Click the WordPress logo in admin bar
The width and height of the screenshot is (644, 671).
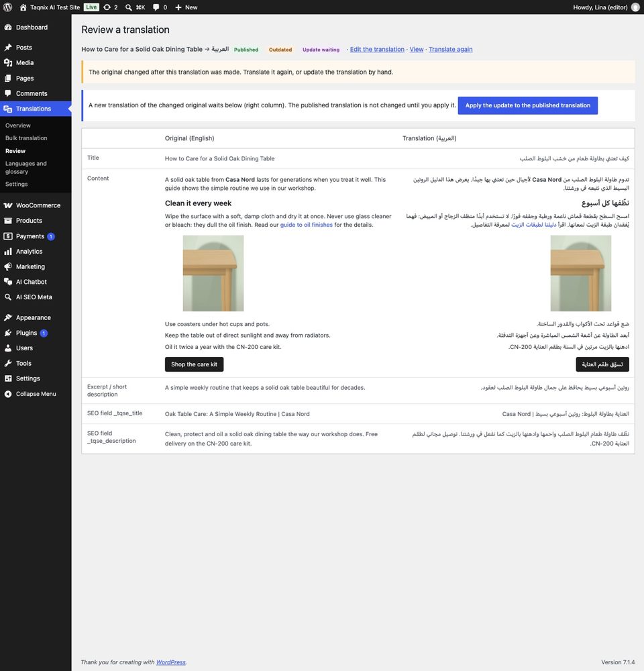point(7,7)
